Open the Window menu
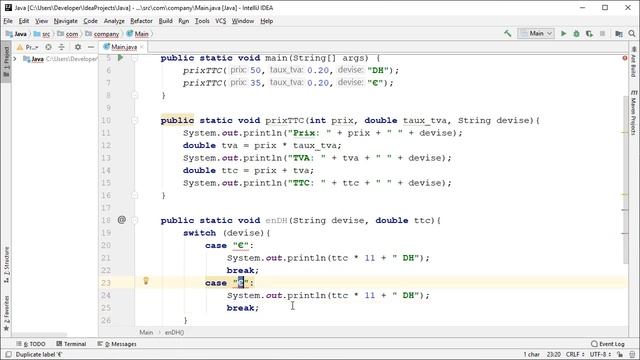640x360 pixels. (x=242, y=21)
